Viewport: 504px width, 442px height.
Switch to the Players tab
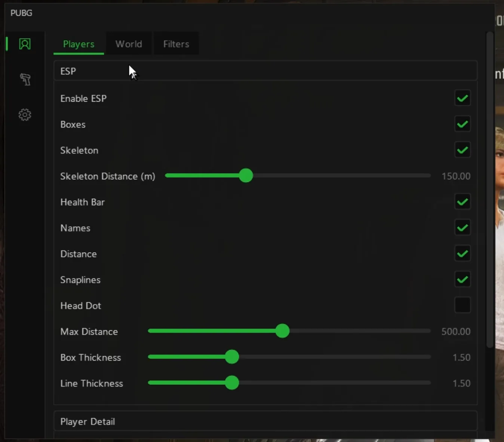coord(79,44)
